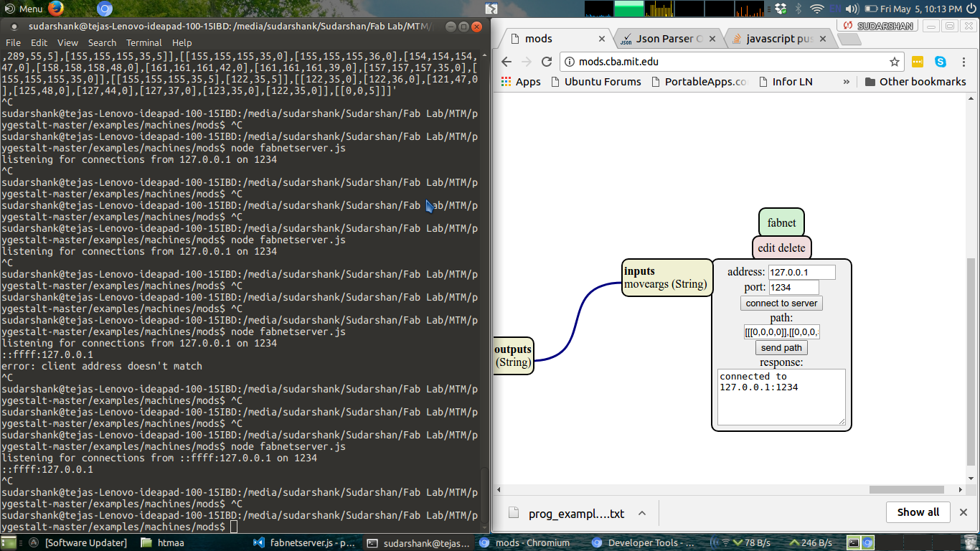Switch to the htmaa folder window
Screen dimensions: 980x551
tap(164, 543)
